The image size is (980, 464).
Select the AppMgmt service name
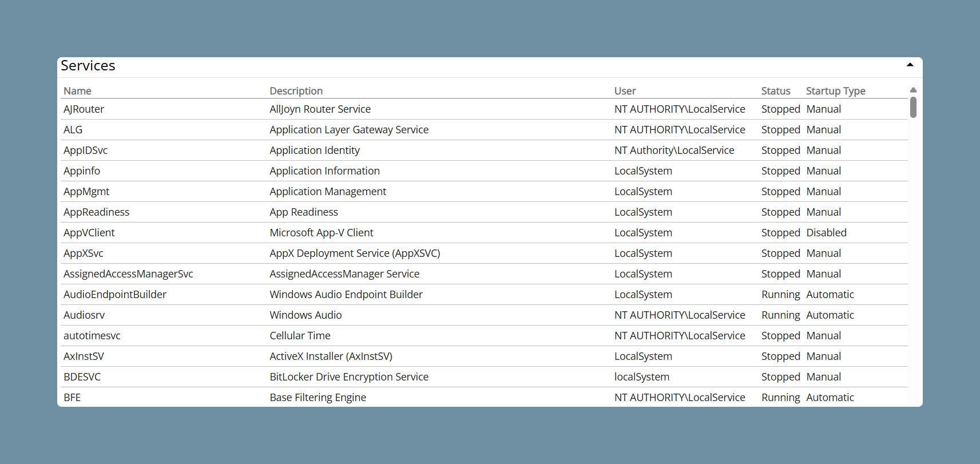click(x=86, y=192)
